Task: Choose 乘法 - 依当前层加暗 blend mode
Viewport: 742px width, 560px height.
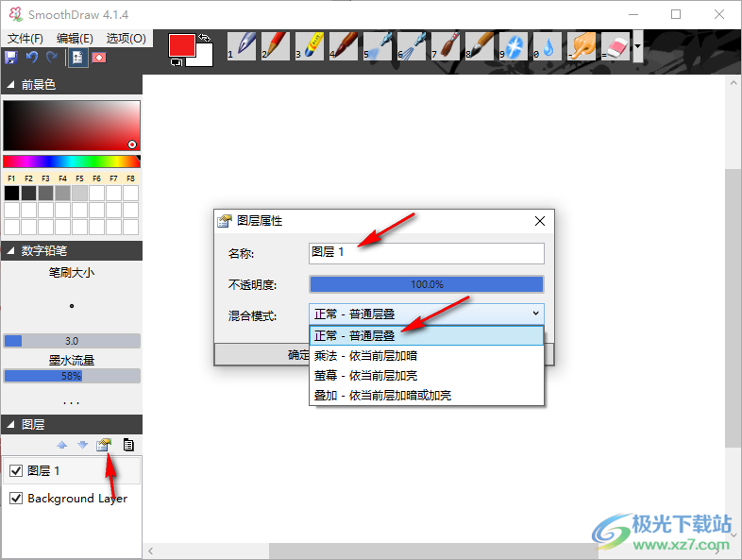Action: (x=427, y=355)
